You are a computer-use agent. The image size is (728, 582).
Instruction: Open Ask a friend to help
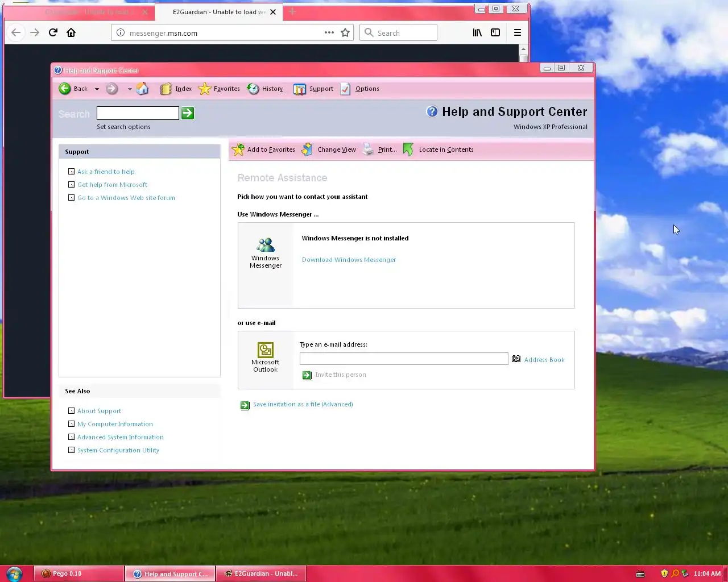(x=106, y=172)
